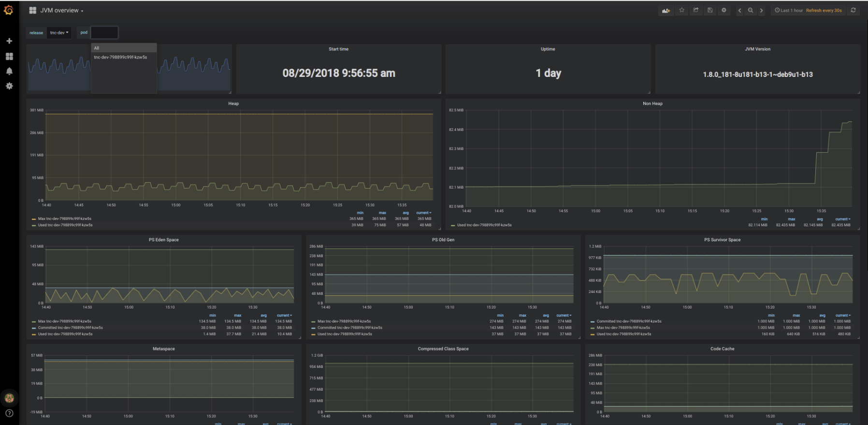Click the pod filter input field
Image resolution: width=868 pixels, height=425 pixels.
tap(104, 33)
